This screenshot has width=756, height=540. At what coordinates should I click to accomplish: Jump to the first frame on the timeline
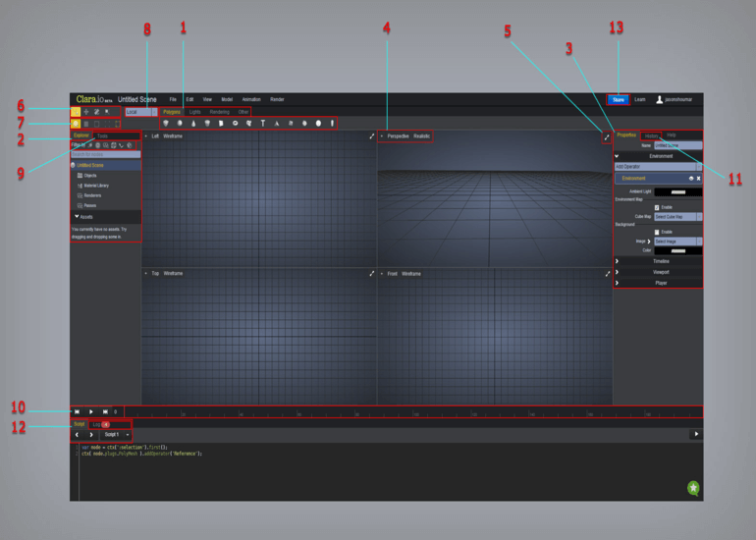(77, 412)
